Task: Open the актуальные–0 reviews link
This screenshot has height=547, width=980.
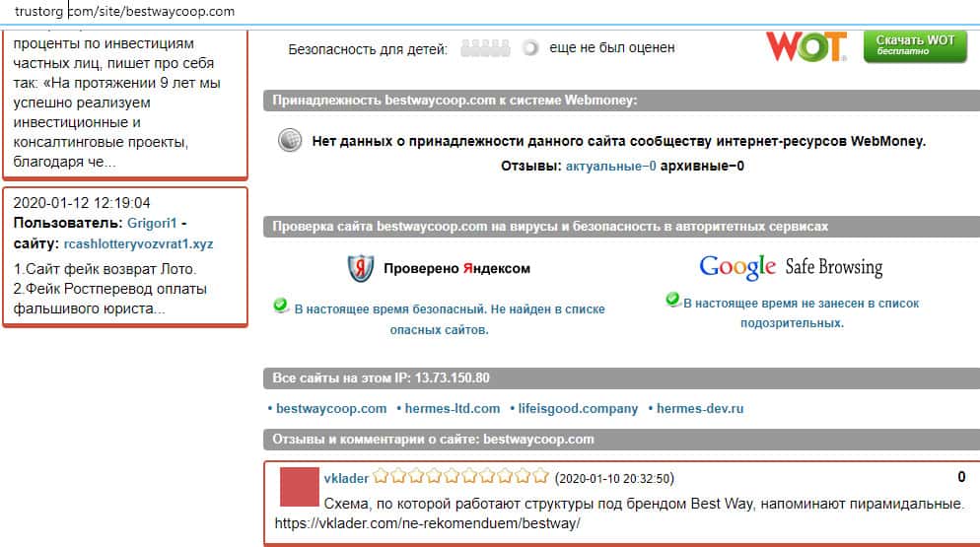Action: pos(610,166)
